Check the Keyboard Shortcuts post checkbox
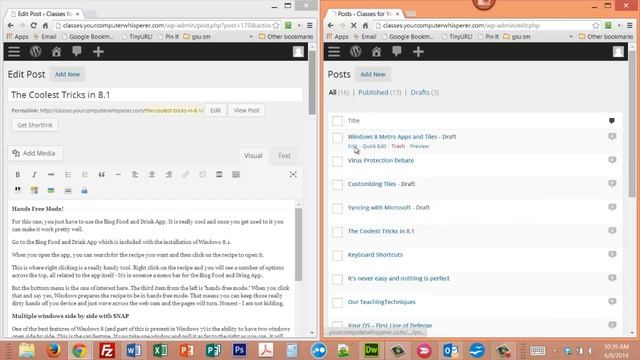 pyautogui.click(x=337, y=256)
